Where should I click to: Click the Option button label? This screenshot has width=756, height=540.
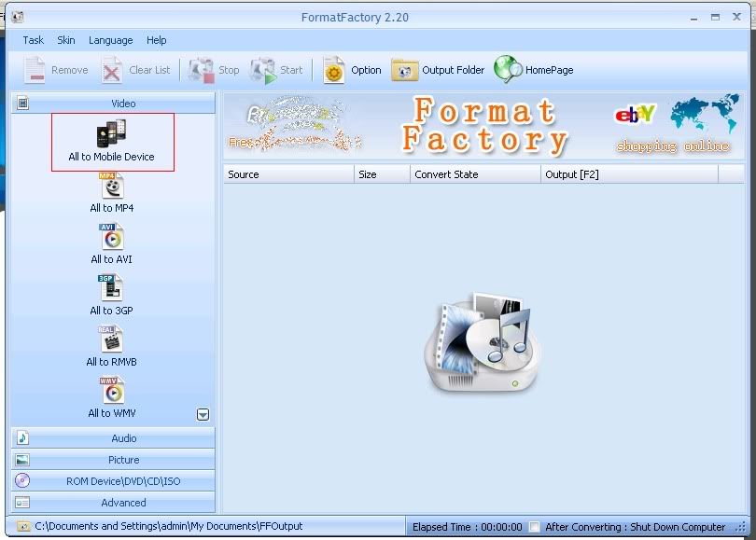366,70
